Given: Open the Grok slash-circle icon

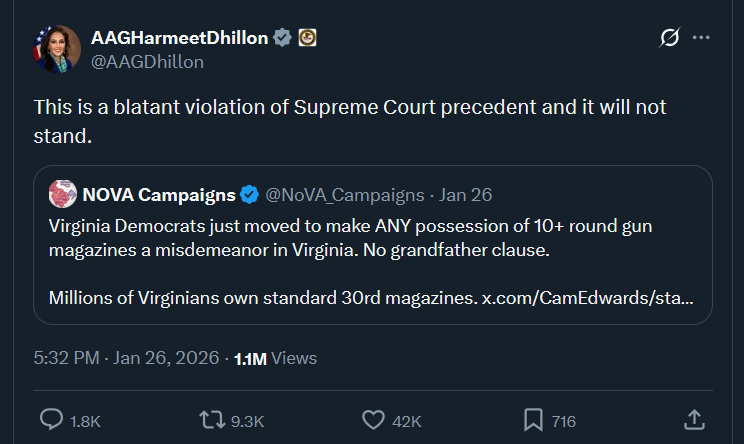Looking at the screenshot, I should click(670, 38).
